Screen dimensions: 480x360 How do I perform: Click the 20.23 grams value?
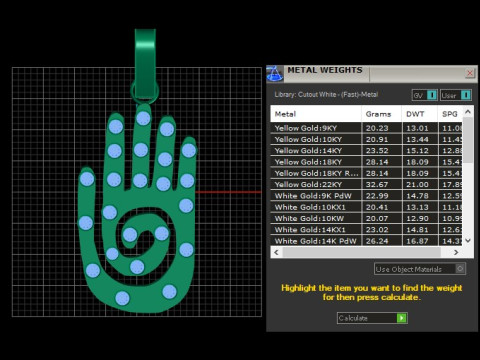click(x=377, y=128)
